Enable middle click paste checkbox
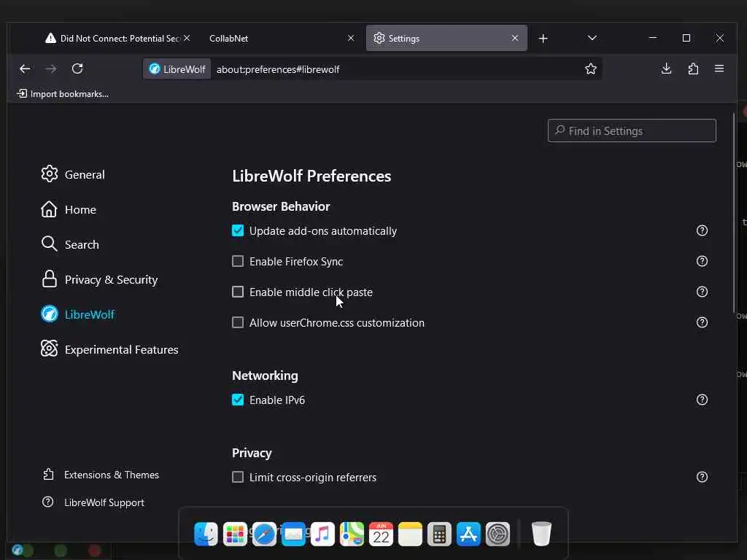Screen dimensions: 747x560 tap(238, 292)
